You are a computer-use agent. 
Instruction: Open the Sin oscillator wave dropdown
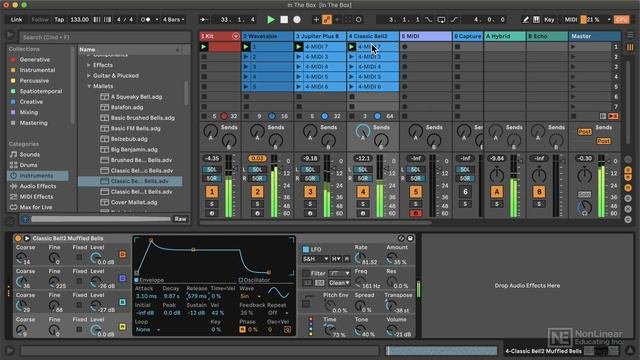point(250,297)
